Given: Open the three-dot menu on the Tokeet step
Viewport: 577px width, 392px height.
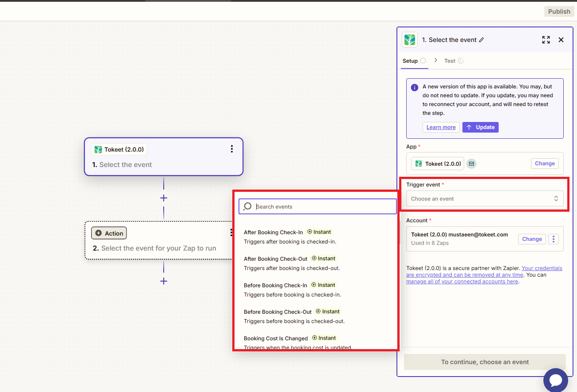Looking at the screenshot, I should 231,149.
